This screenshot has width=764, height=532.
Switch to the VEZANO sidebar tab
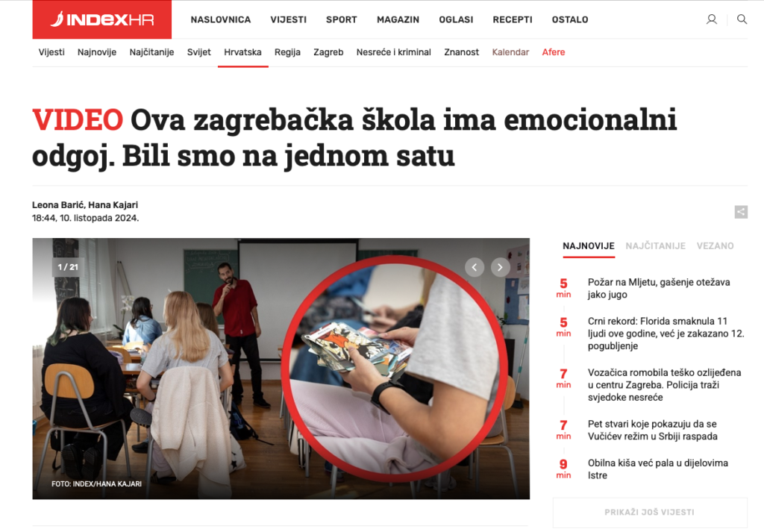[715, 246]
